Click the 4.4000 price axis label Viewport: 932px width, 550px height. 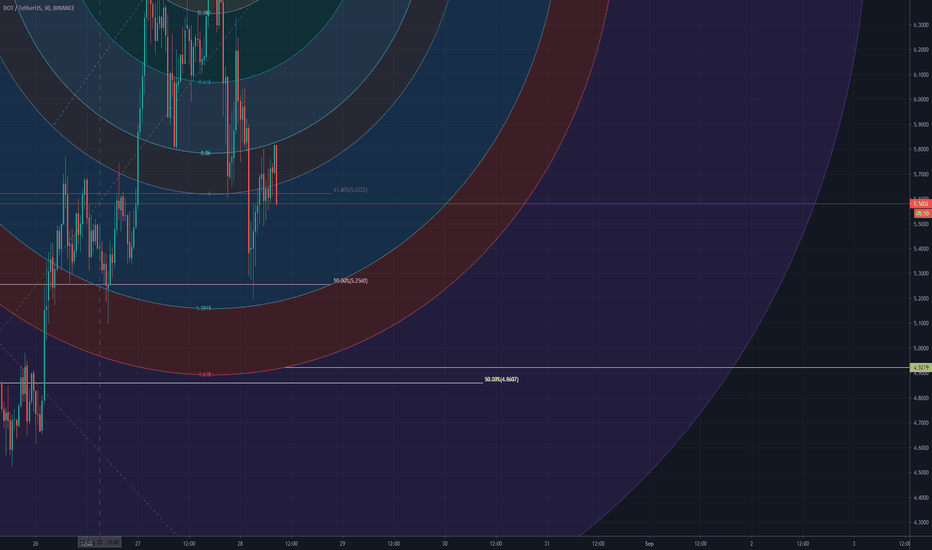[x=921, y=498]
